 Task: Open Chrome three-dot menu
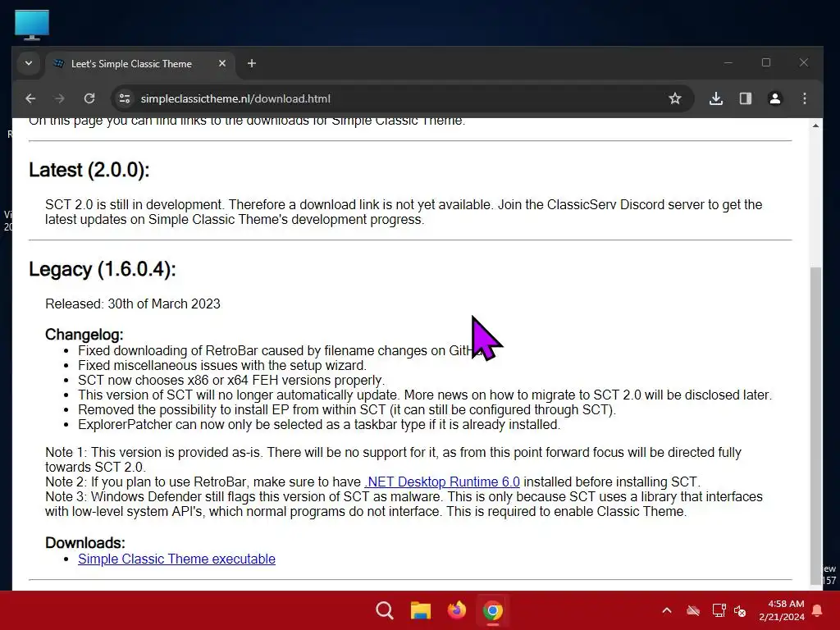(x=805, y=98)
